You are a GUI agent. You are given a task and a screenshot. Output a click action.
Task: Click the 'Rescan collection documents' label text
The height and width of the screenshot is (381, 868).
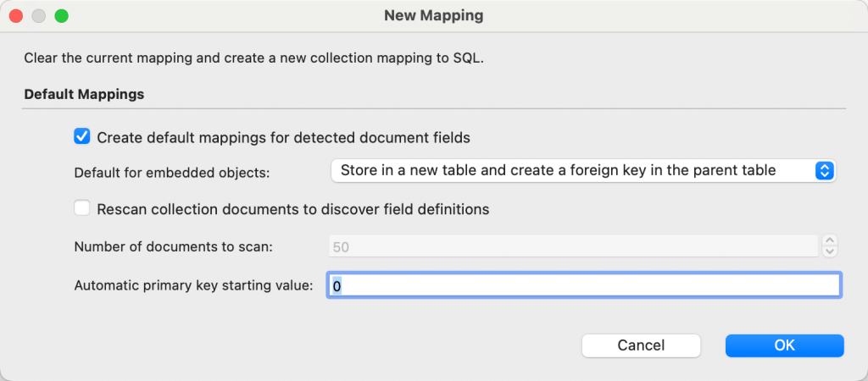(292, 208)
